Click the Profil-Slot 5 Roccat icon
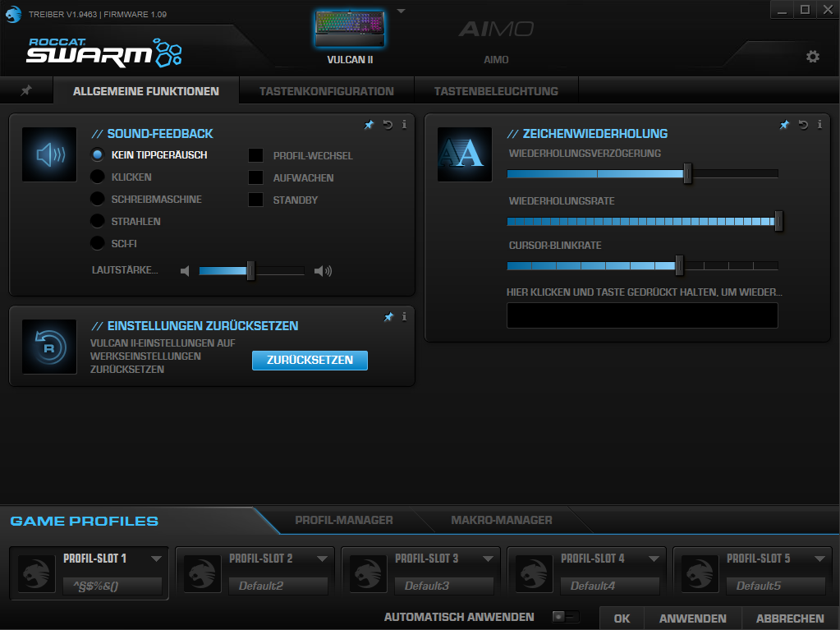Viewport: 840px width, 630px height. (700, 573)
